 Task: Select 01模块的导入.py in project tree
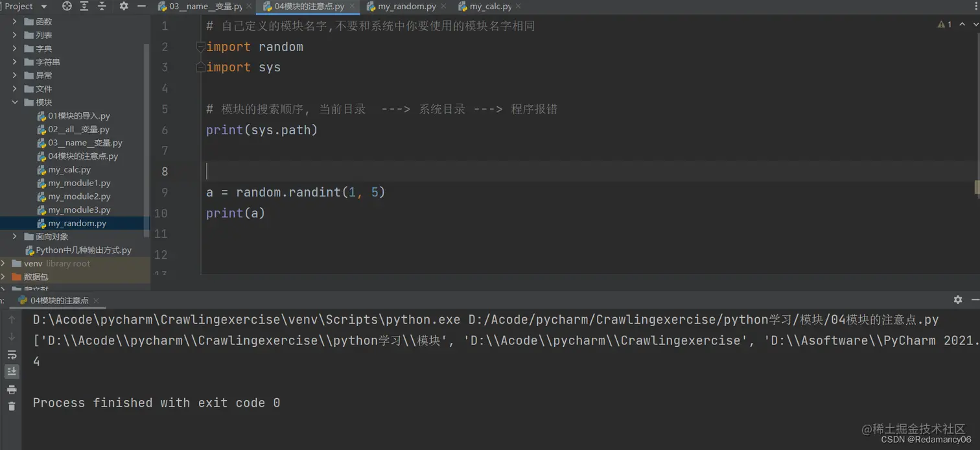[x=79, y=116]
